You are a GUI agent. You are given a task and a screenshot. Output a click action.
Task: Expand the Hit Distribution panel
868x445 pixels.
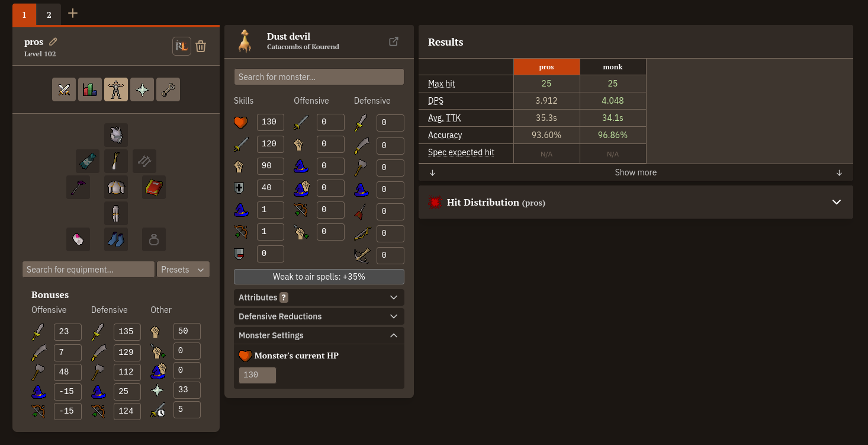click(636, 202)
